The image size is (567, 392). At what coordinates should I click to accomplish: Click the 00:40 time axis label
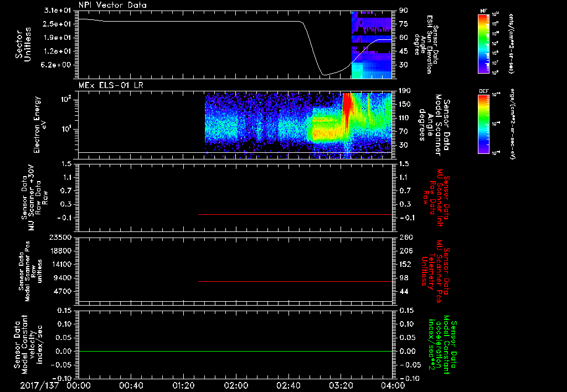point(131,385)
